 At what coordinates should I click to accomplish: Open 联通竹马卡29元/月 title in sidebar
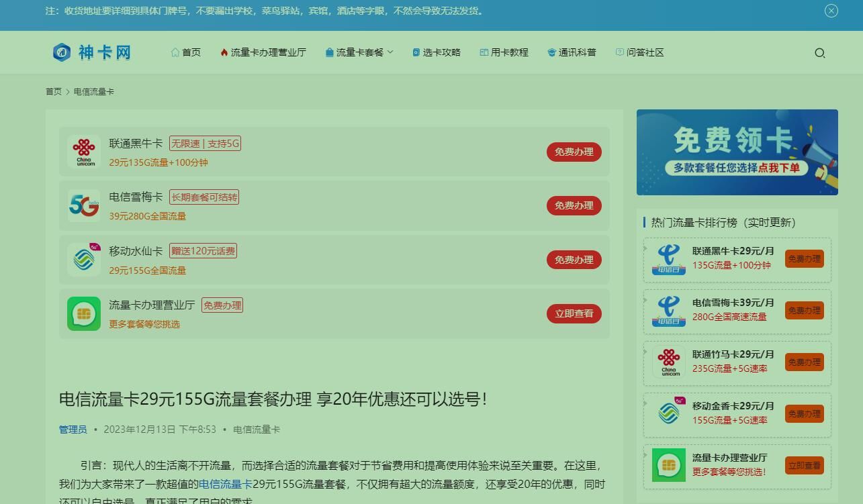(733, 354)
